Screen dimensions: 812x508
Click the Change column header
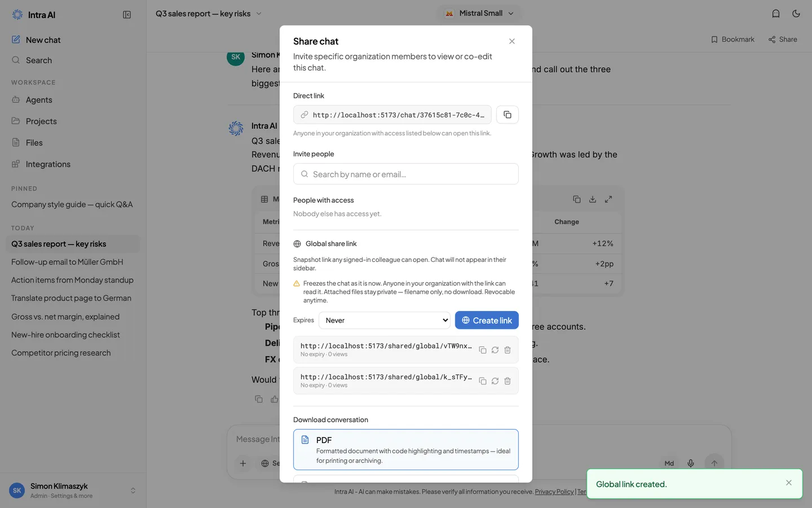click(567, 222)
